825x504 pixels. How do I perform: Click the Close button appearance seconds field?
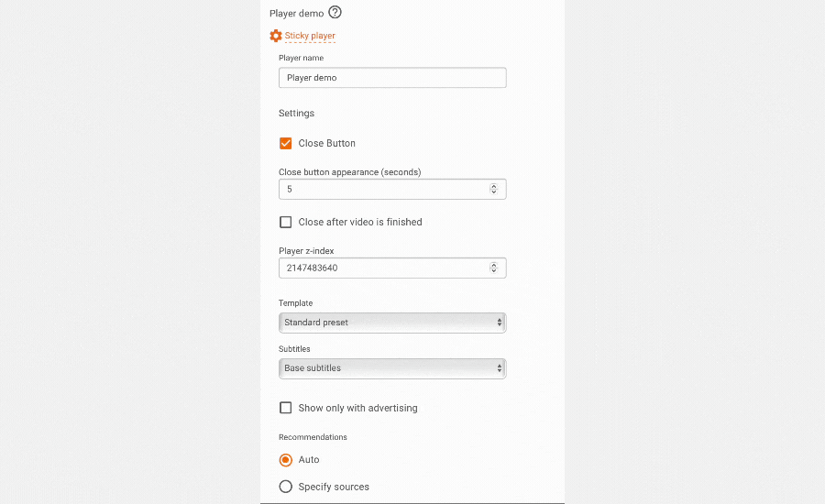pyautogui.click(x=383, y=189)
